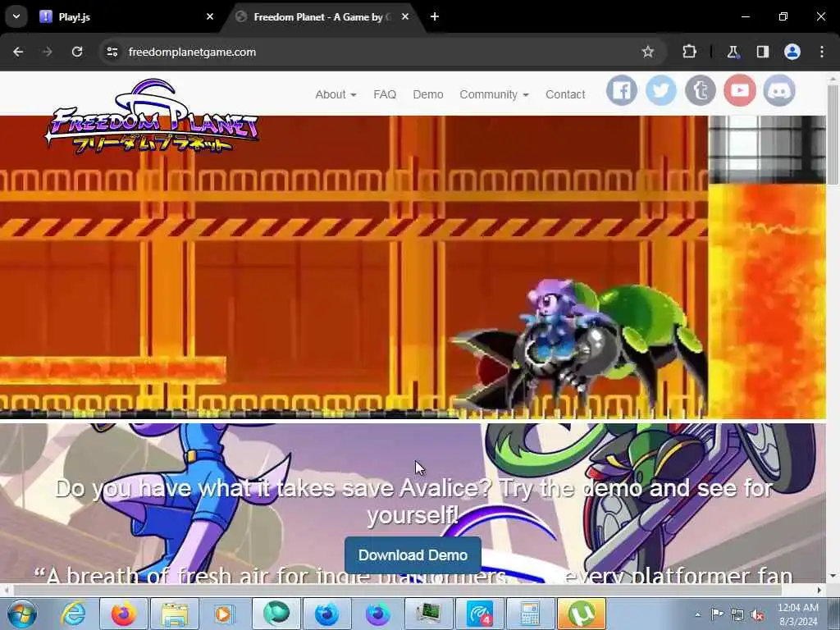Close the Play!.js tab

click(210, 16)
